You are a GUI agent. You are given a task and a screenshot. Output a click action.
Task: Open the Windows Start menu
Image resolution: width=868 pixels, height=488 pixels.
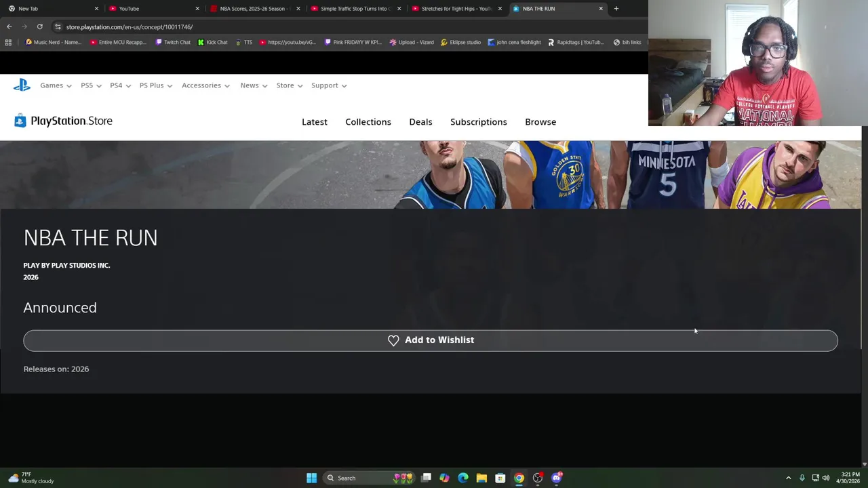point(311,478)
